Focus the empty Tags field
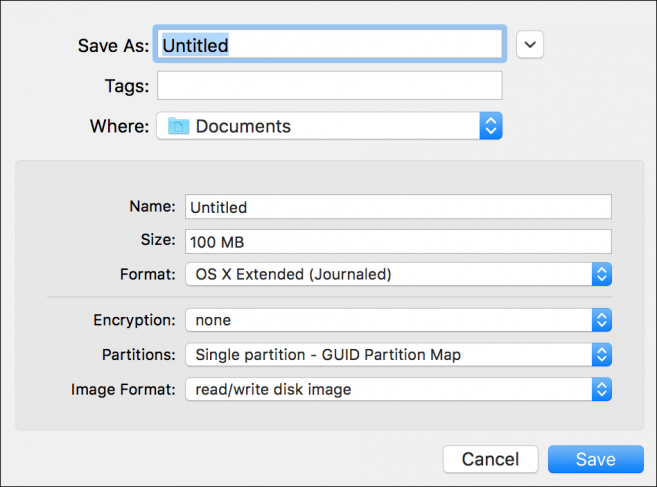The image size is (657, 487). tap(330, 86)
